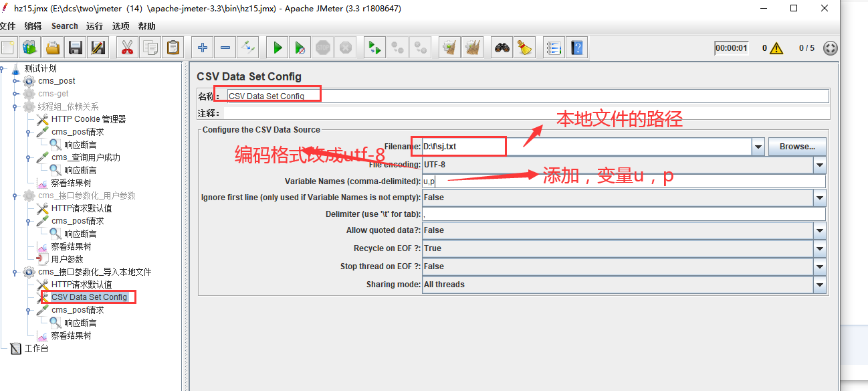Screen dimensions: 868x391
Task: Click the Toggle enable/disable icon
Action: (x=248, y=48)
